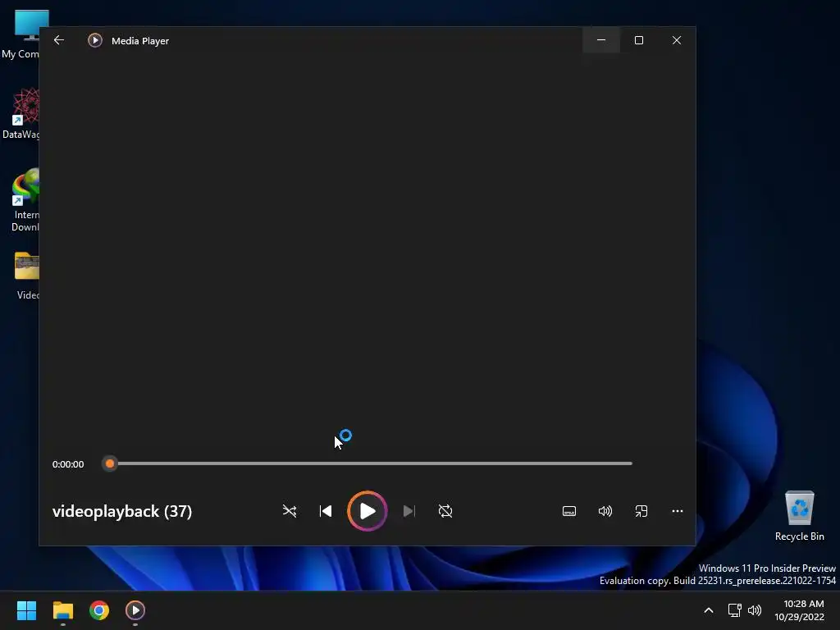840x630 pixels.
Task: Select the Recycle Bin desktop icon
Action: point(799,517)
